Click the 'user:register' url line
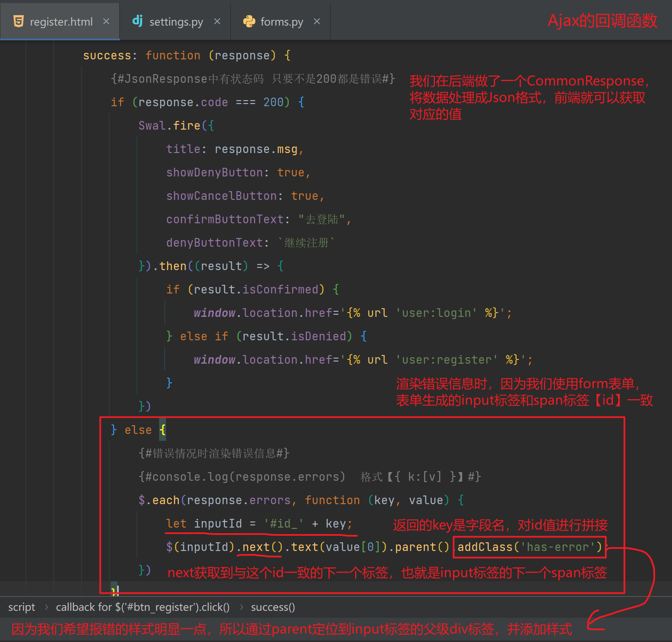Image resolution: width=672 pixels, height=642 pixels. pyautogui.click(x=363, y=360)
